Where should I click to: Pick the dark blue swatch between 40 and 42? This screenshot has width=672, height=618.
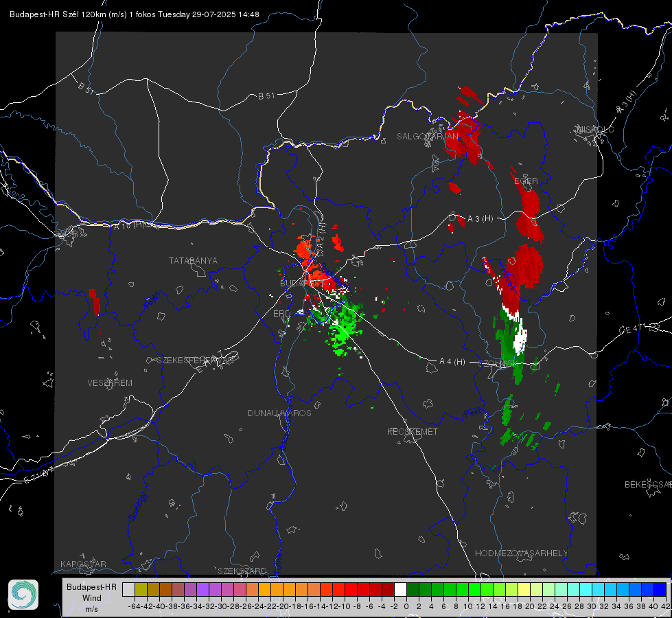[660, 589]
